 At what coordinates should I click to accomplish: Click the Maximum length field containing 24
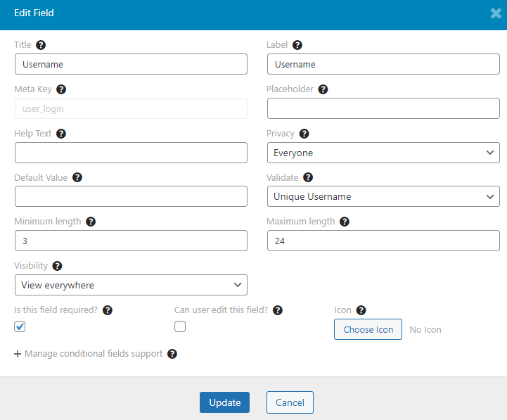pos(383,241)
